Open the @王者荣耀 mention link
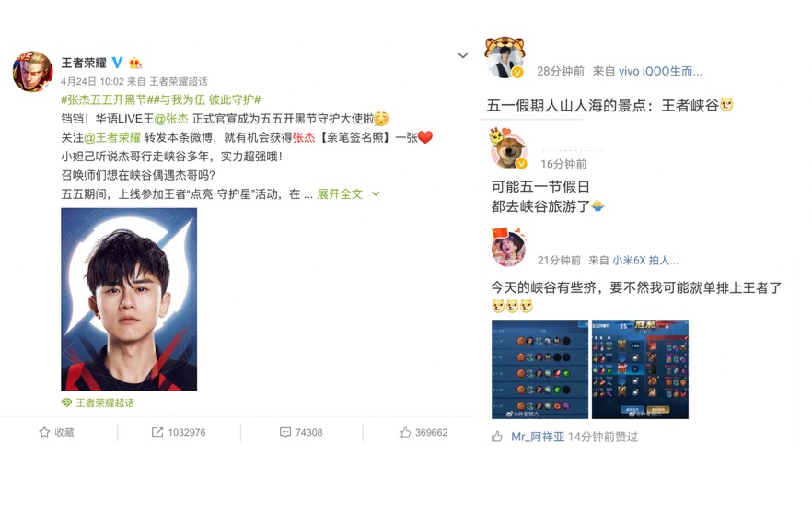This screenshot has height=514, width=812. (112, 137)
